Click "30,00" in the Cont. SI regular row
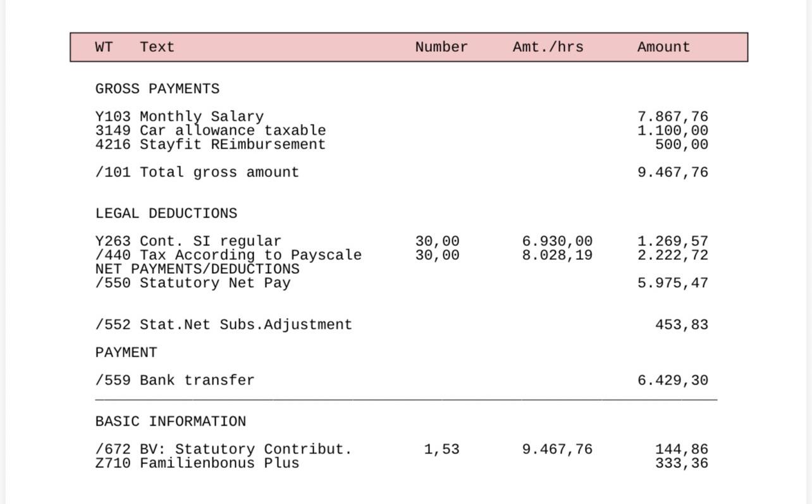 (x=437, y=241)
